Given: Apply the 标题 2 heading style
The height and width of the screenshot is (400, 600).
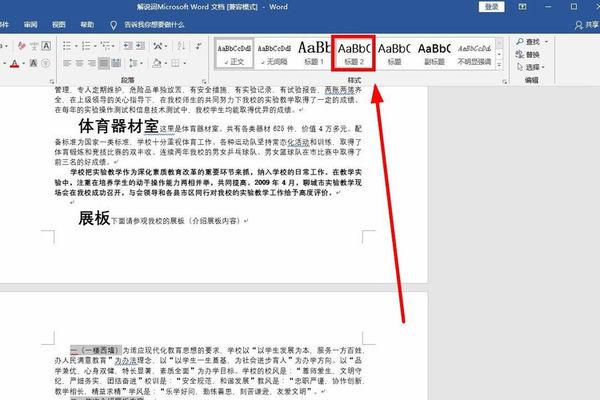Looking at the screenshot, I should tap(354, 54).
